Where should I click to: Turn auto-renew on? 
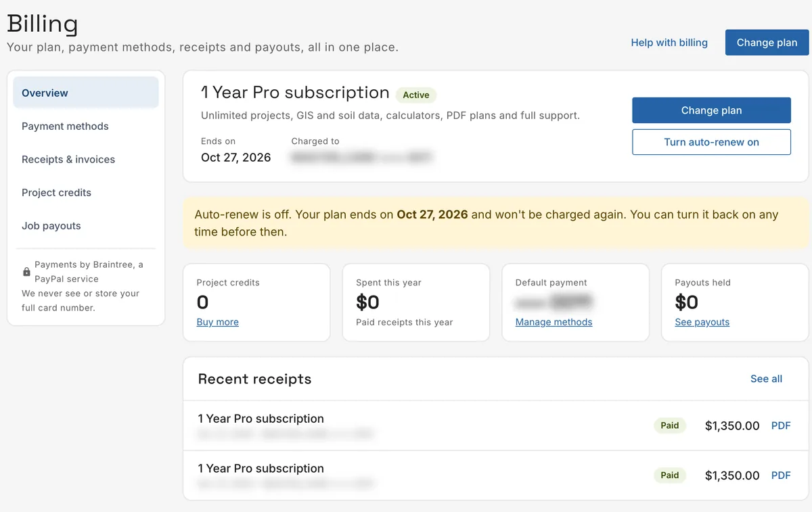point(711,142)
